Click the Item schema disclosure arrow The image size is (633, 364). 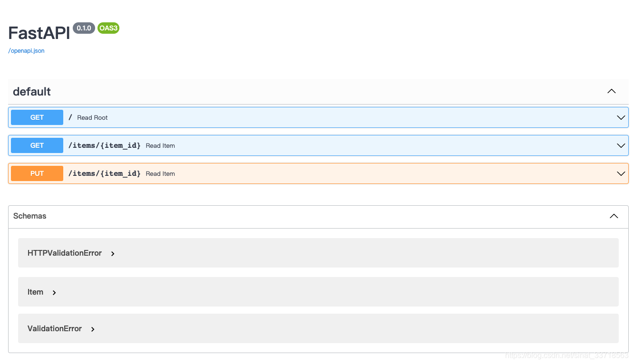[x=54, y=292]
